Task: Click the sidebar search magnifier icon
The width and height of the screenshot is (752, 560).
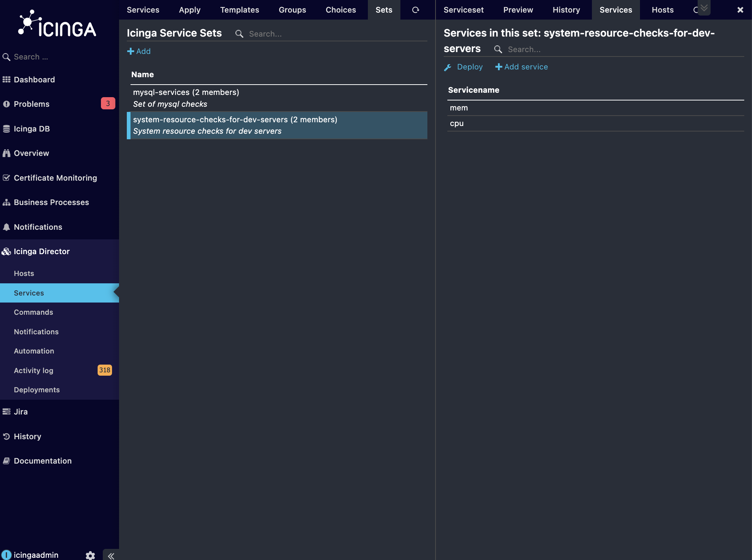Action: [6, 57]
